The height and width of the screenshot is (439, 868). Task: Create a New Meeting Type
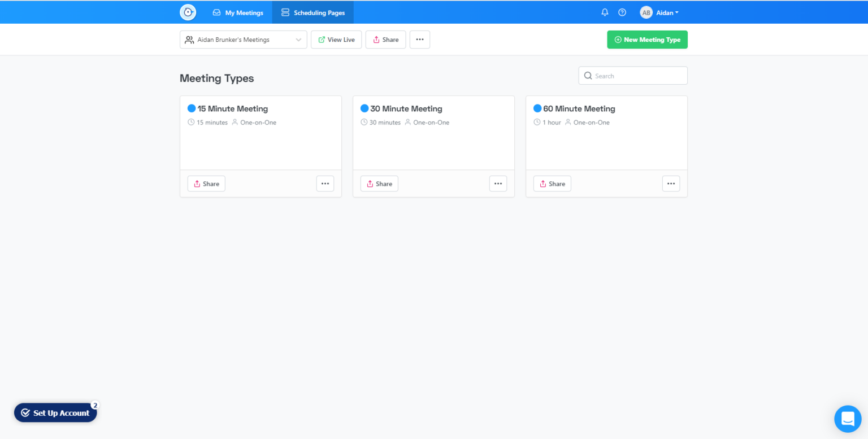(647, 39)
